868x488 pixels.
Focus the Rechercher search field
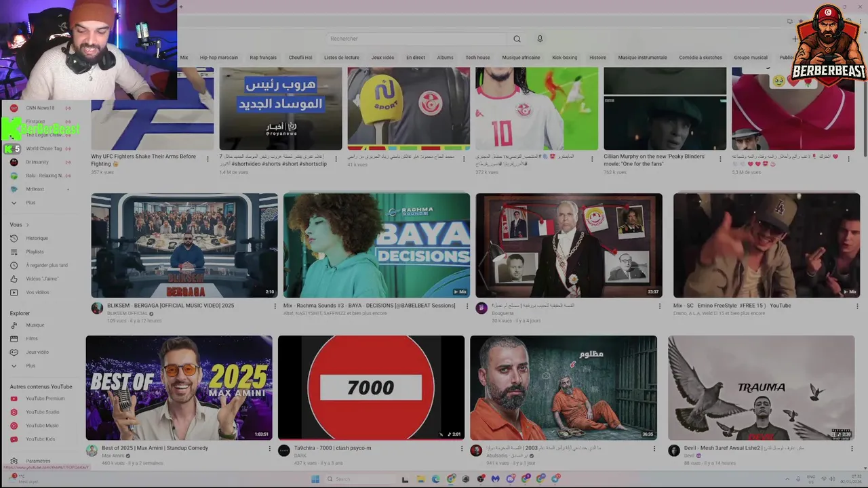pyautogui.click(x=417, y=39)
